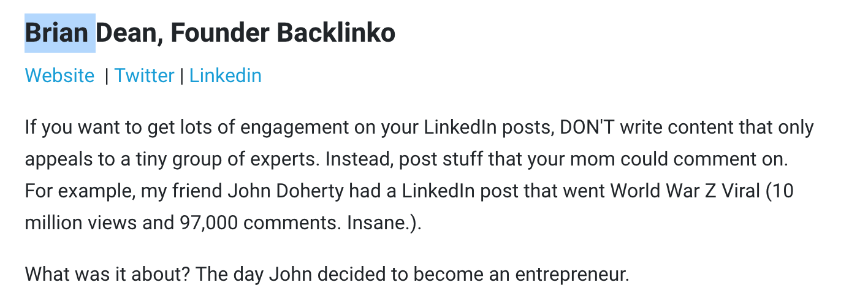868x293 pixels.
Task: Click the separator between Twitter and Linkedin
Action: (182, 76)
